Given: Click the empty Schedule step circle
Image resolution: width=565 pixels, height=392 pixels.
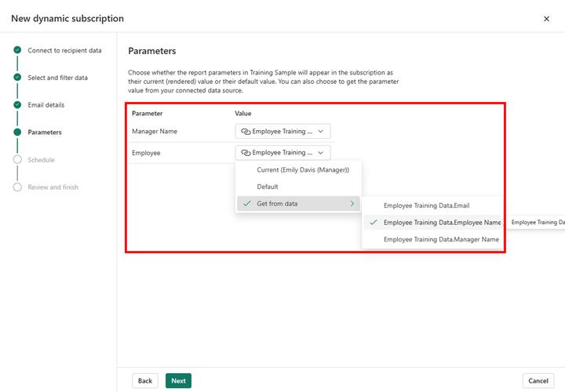Looking at the screenshot, I should tap(16, 160).
